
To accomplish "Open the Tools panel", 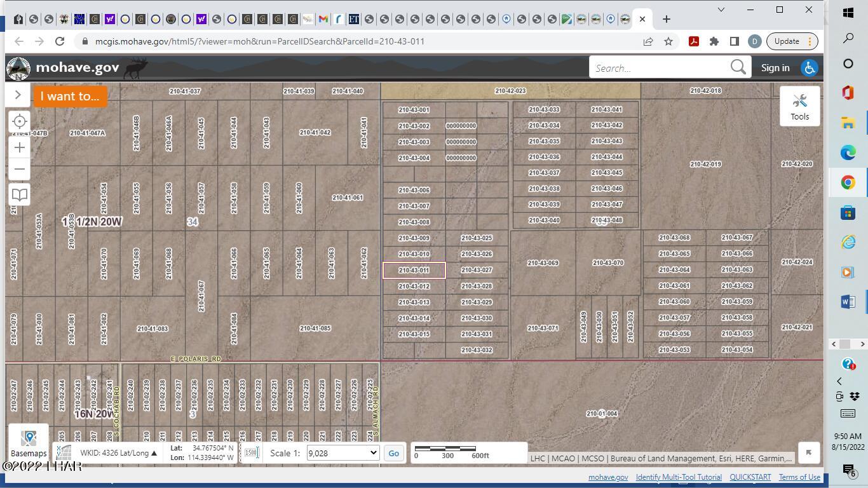I will [799, 106].
